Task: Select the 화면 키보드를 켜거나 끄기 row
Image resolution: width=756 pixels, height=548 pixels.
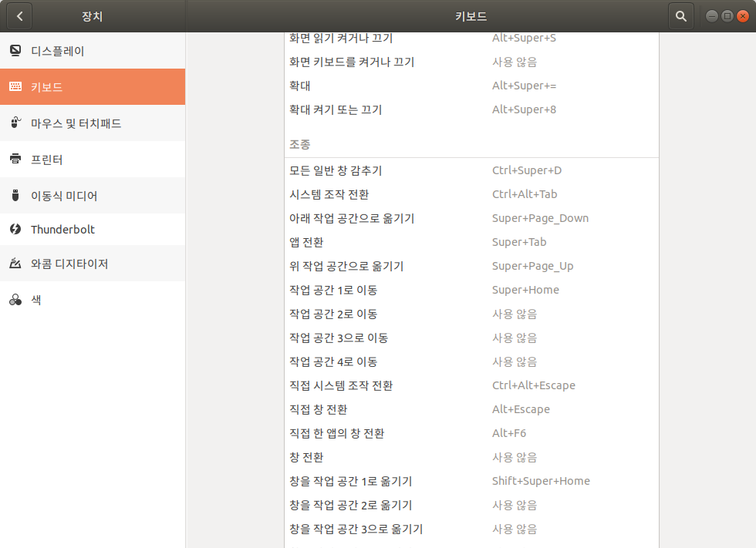Action: (x=471, y=62)
